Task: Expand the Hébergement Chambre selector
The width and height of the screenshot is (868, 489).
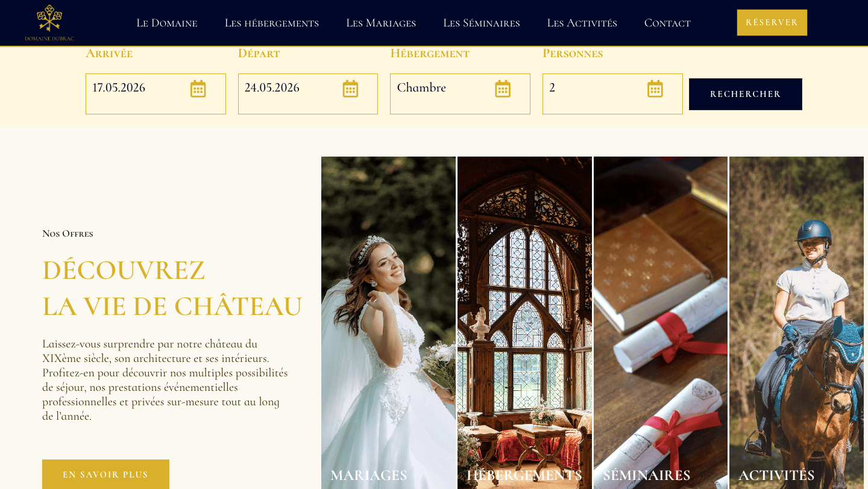Action: [x=460, y=94]
